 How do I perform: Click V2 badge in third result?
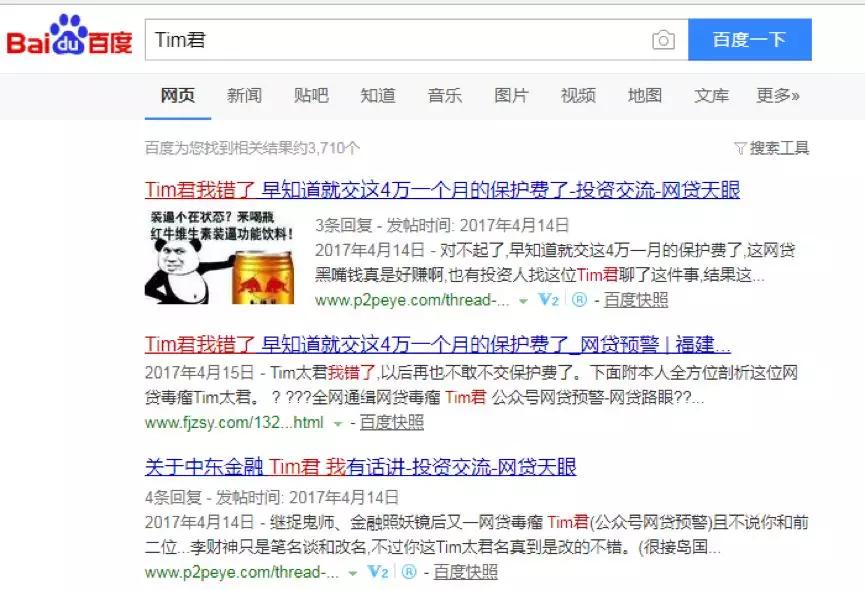click(378, 572)
